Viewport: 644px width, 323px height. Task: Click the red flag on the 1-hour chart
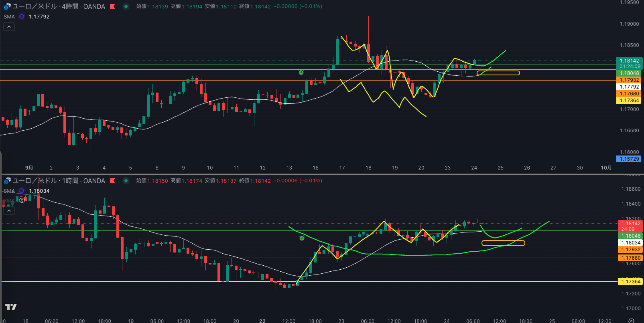click(x=113, y=181)
